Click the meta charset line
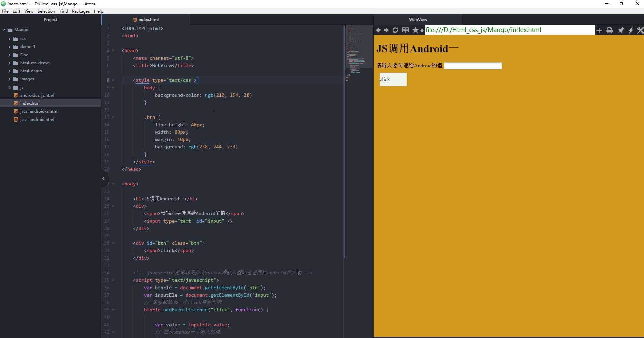 163,58
